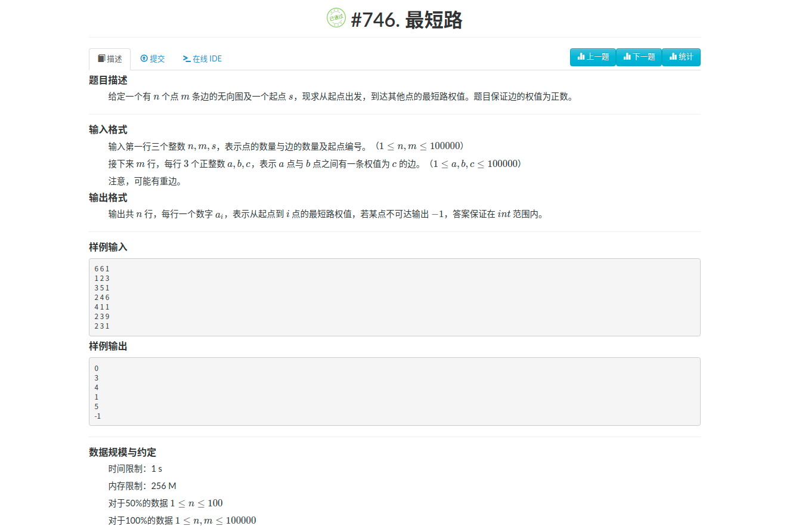The image size is (802, 532).
Task: Open the 在线 IDE tab
Action: (202, 58)
